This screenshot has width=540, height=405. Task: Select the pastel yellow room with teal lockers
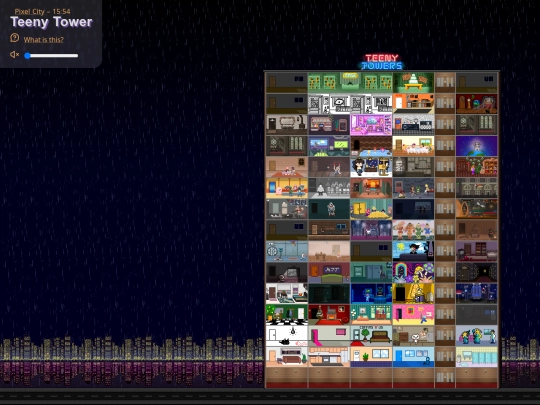(477, 356)
